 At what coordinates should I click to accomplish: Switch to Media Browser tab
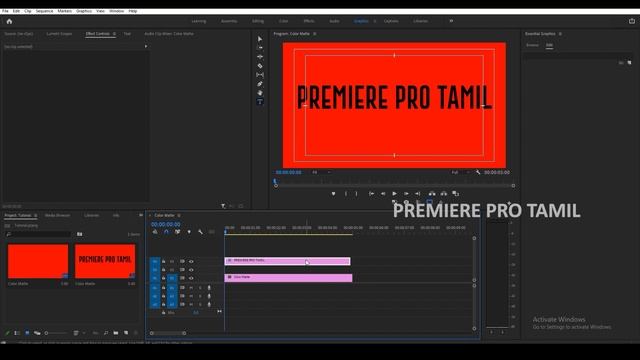58,215
